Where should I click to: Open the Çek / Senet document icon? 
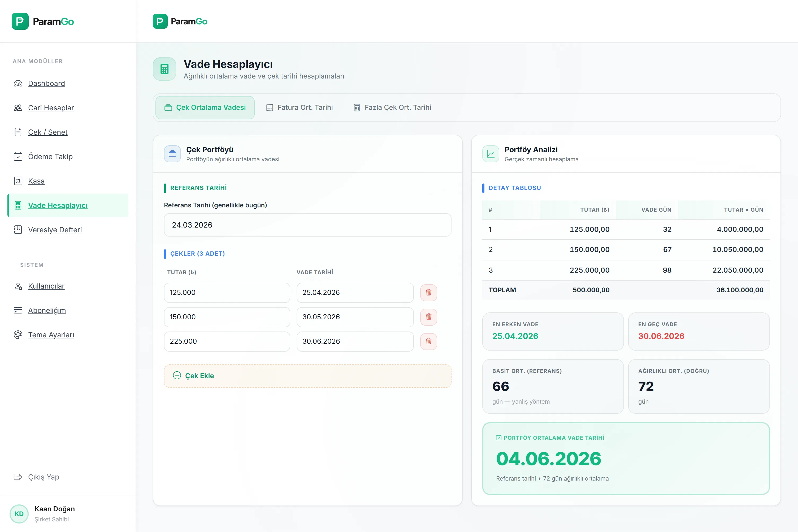[x=18, y=132]
